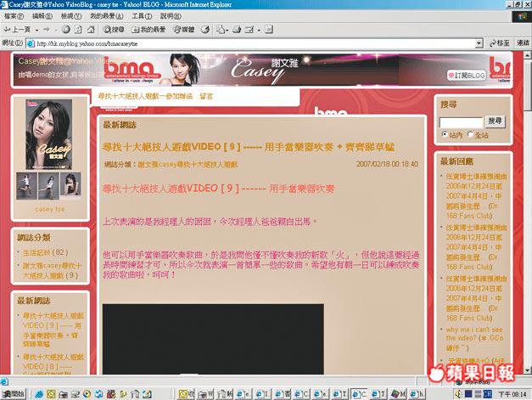
Task: Click the blog sidebar search text field
Action: tap(462, 121)
